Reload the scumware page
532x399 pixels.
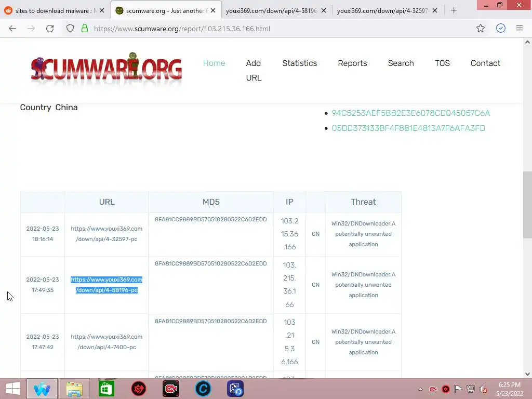[50, 29]
